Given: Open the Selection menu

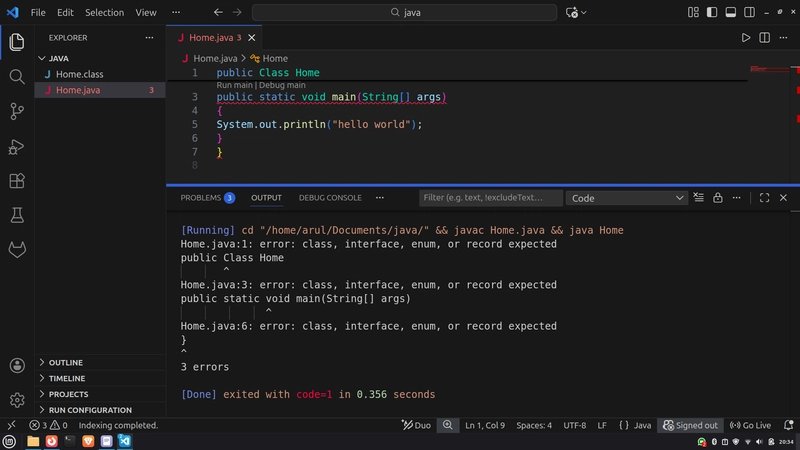Looking at the screenshot, I should pos(104,13).
